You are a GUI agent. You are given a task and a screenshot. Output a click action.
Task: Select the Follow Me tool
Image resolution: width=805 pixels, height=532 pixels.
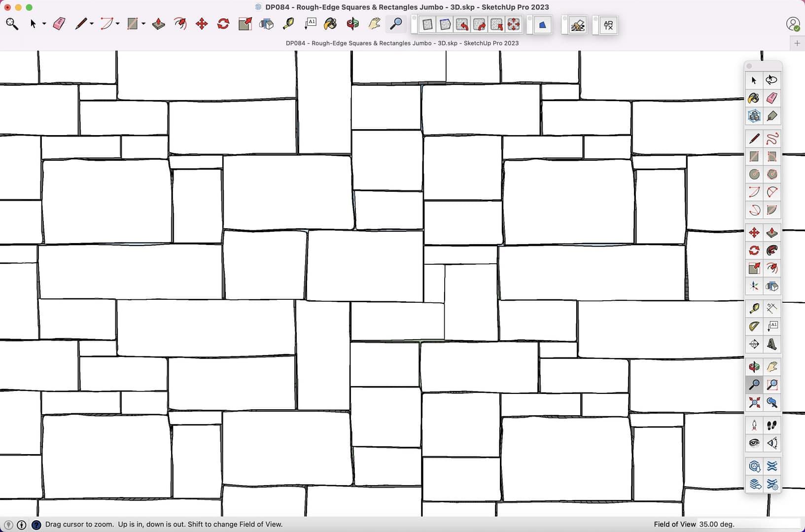(x=771, y=250)
